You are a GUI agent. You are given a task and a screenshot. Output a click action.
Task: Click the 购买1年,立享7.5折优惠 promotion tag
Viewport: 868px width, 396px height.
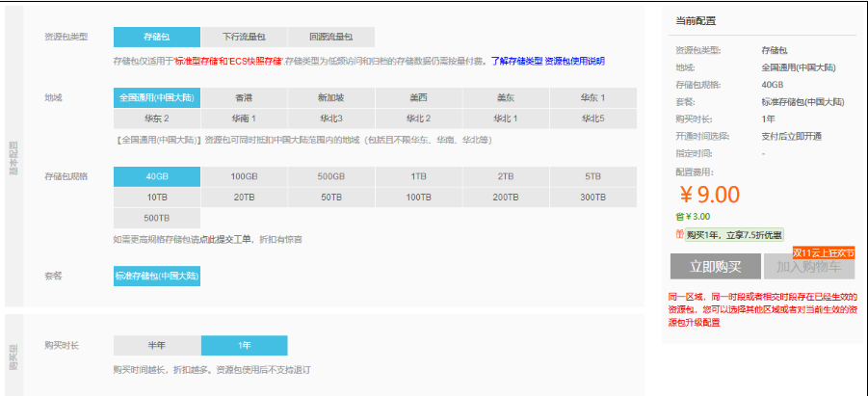tap(734, 234)
